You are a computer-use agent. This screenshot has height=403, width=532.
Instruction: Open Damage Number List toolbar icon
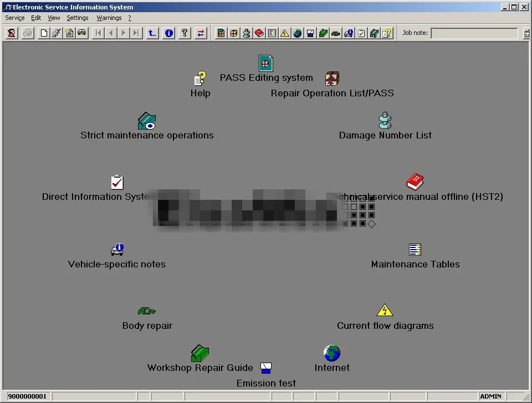[x=246, y=33]
